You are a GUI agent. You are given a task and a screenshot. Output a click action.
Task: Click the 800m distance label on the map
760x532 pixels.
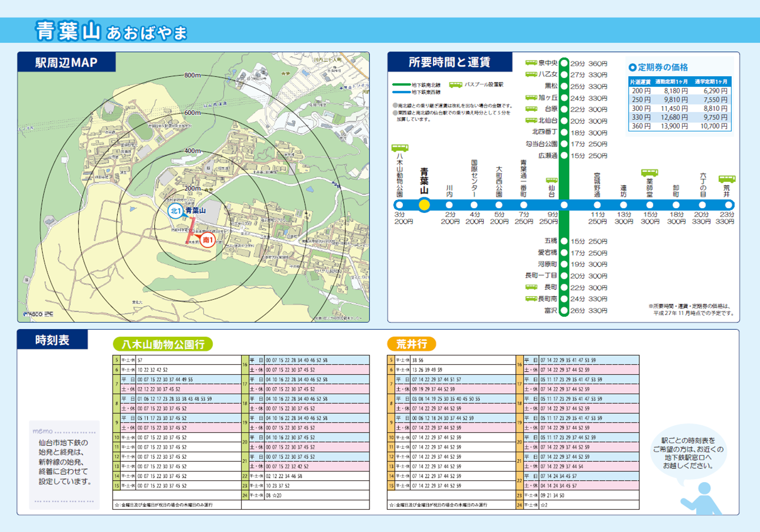(192, 76)
